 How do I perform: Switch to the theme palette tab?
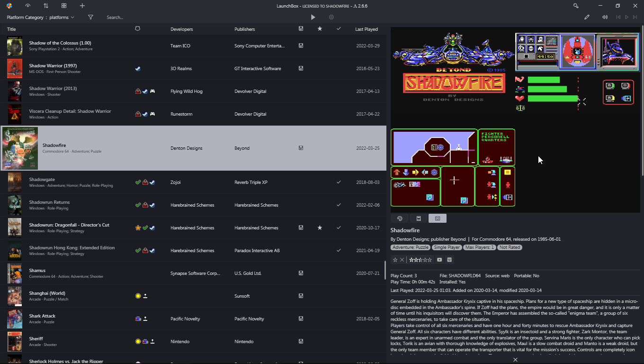click(x=400, y=218)
